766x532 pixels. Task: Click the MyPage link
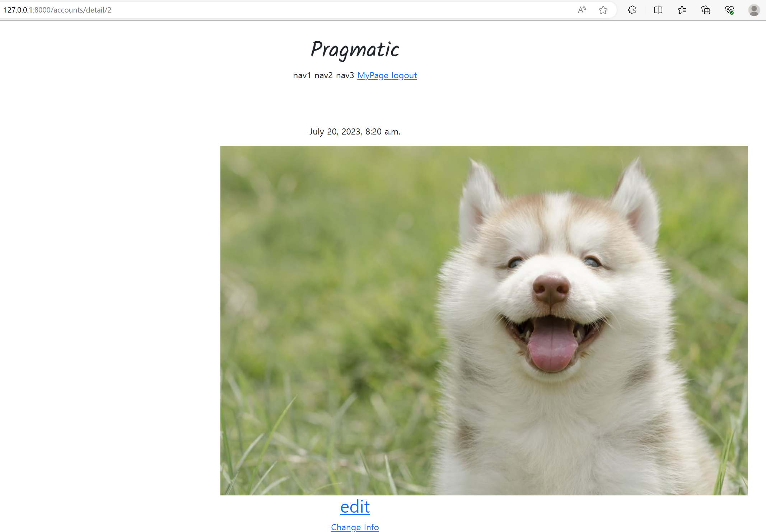(x=373, y=75)
